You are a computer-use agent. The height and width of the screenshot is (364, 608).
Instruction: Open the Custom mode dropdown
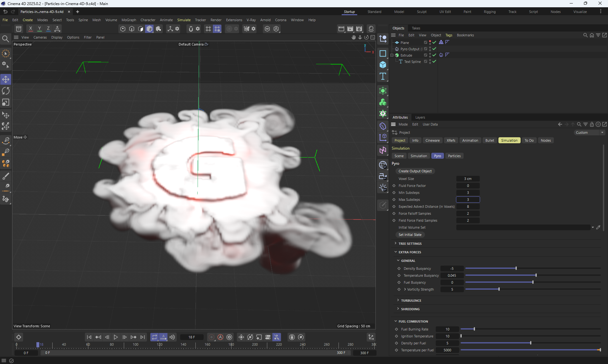[589, 133]
